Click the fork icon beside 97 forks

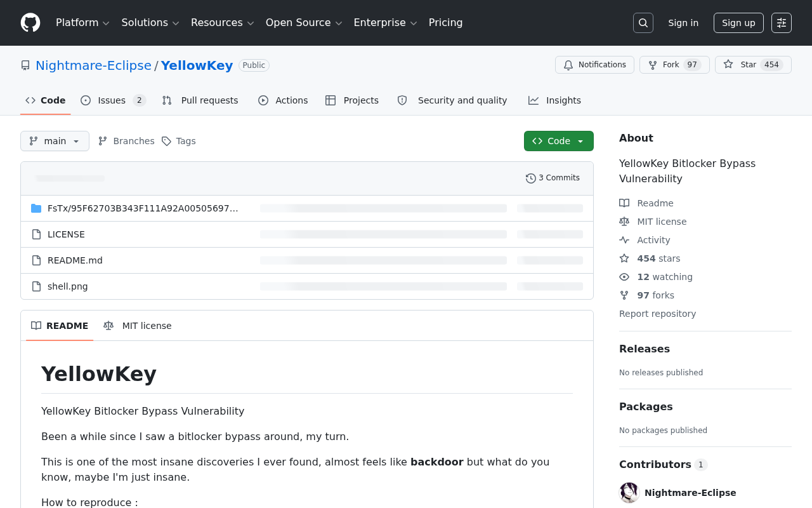coord(624,295)
